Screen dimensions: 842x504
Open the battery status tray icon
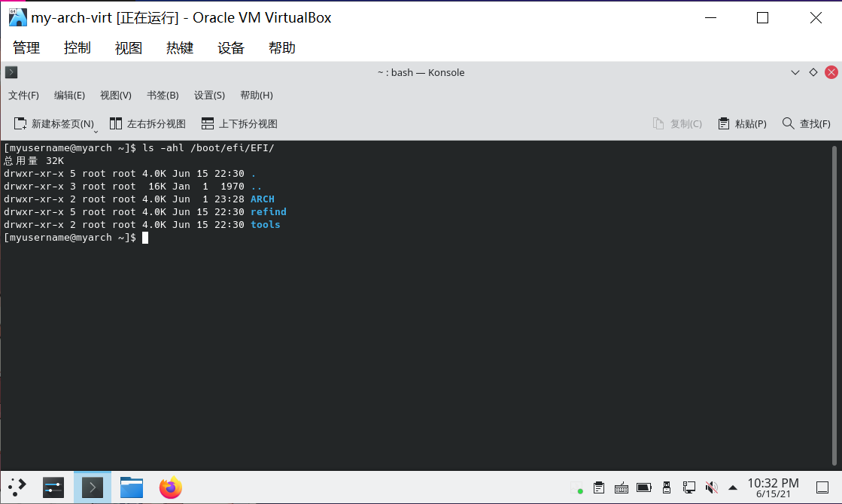644,487
